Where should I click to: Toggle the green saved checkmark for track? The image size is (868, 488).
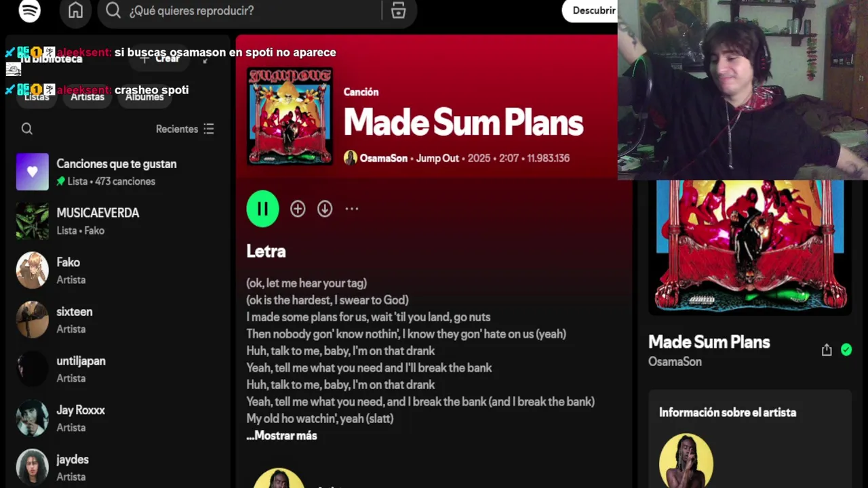tap(846, 350)
